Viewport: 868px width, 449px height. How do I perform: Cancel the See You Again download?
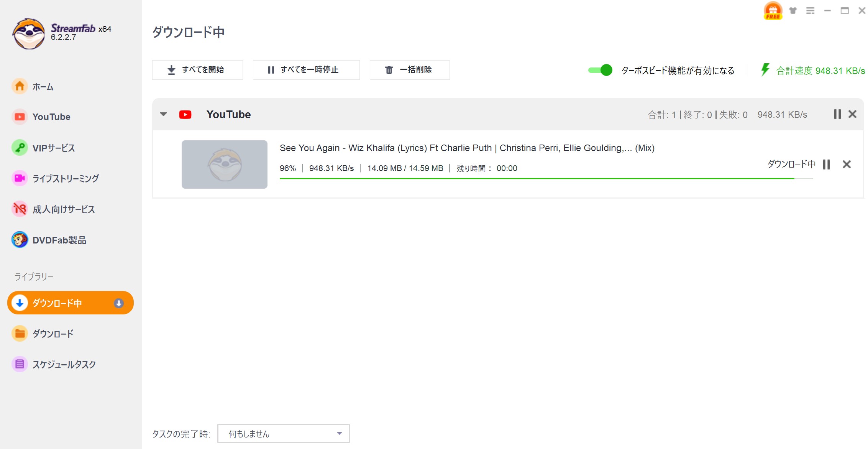click(847, 164)
